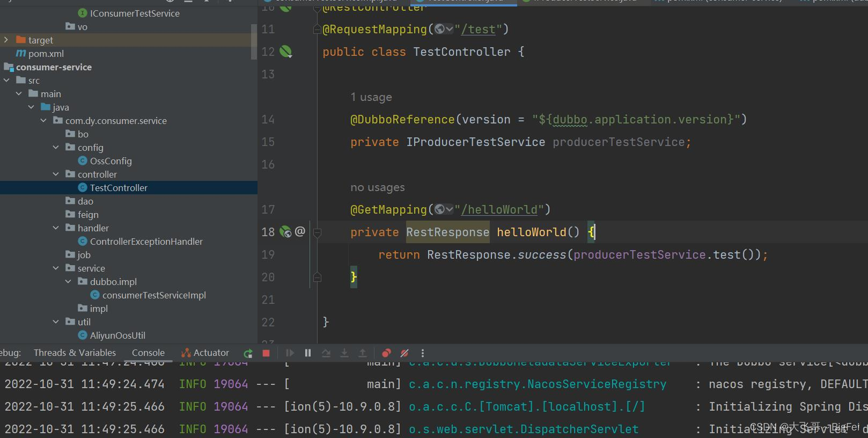Stop the running debug process
The image size is (868, 438).
click(x=266, y=353)
